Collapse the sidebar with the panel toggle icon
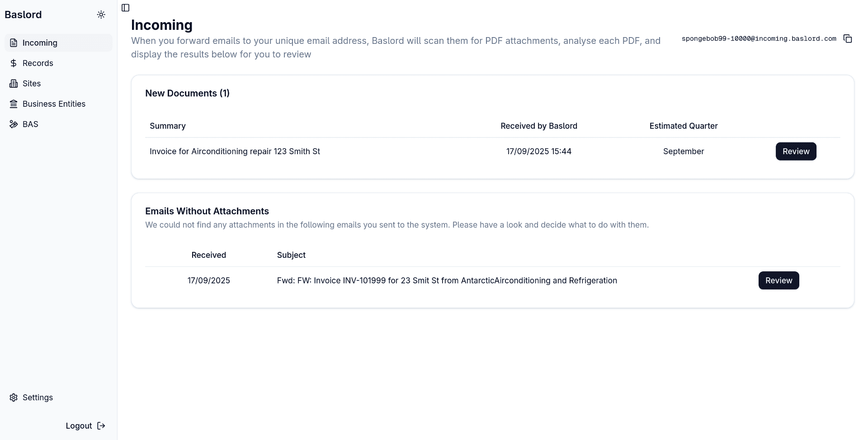 pyautogui.click(x=125, y=8)
